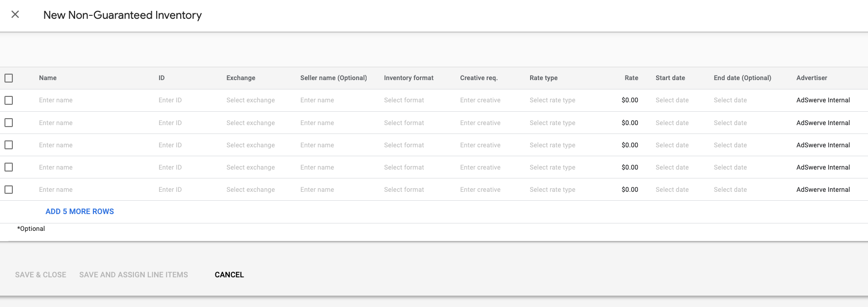Pick an end date in fifth row
The width and height of the screenshot is (868, 307).
click(x=730, y=189)
